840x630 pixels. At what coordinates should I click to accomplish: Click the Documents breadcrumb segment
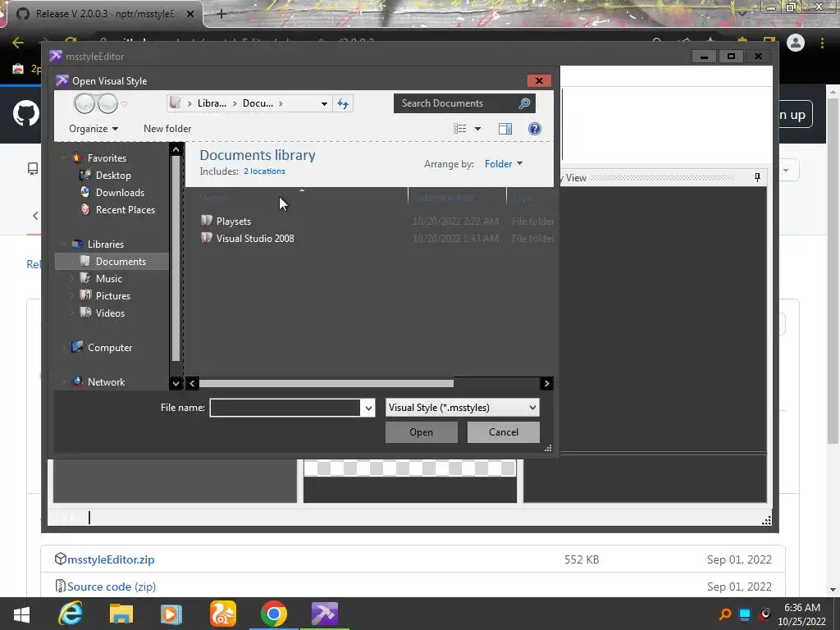click(x=258, y=103)
